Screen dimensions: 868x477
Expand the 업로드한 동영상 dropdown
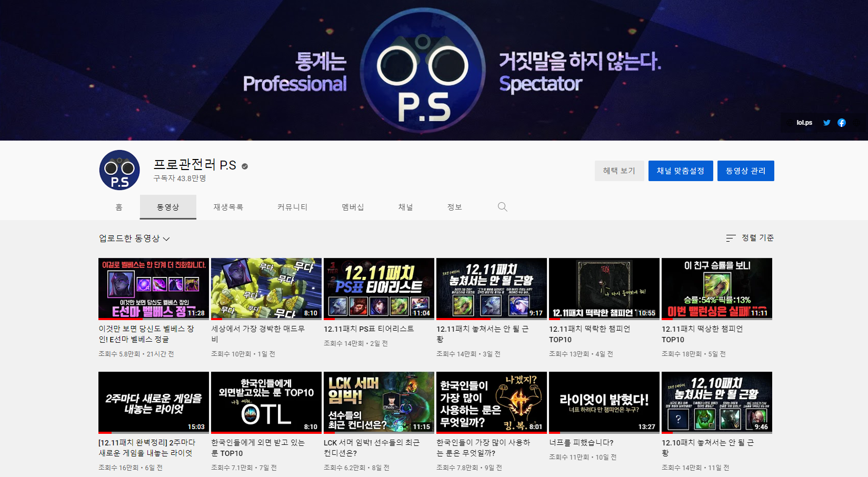click(134, 238)
